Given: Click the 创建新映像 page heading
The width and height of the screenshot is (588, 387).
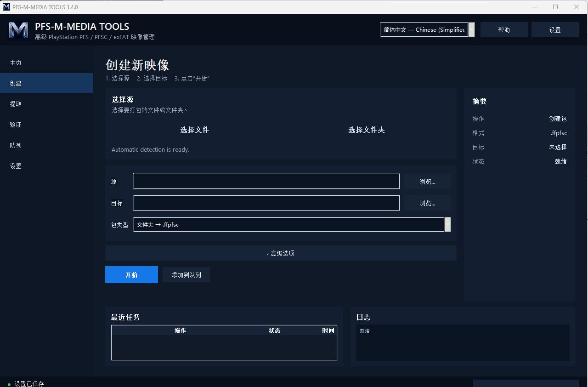Looking at the screenshot, I should tap(137, 65).
